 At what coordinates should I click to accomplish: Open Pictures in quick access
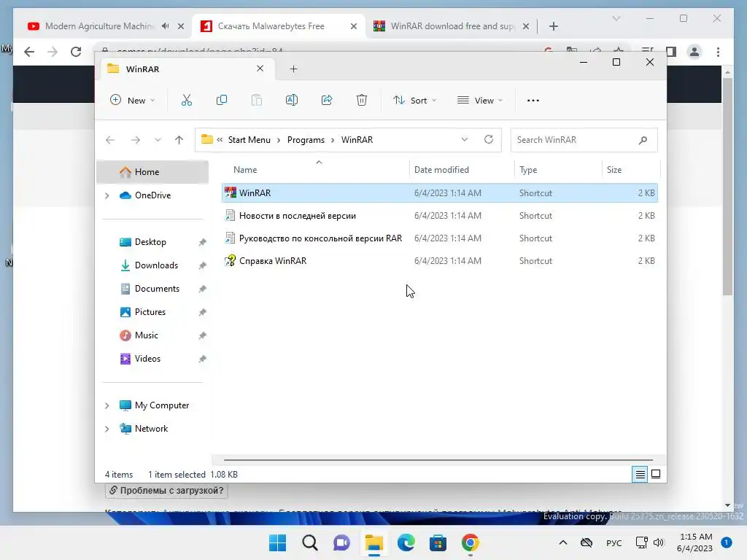pyautogui.click(x=150, y=312)
